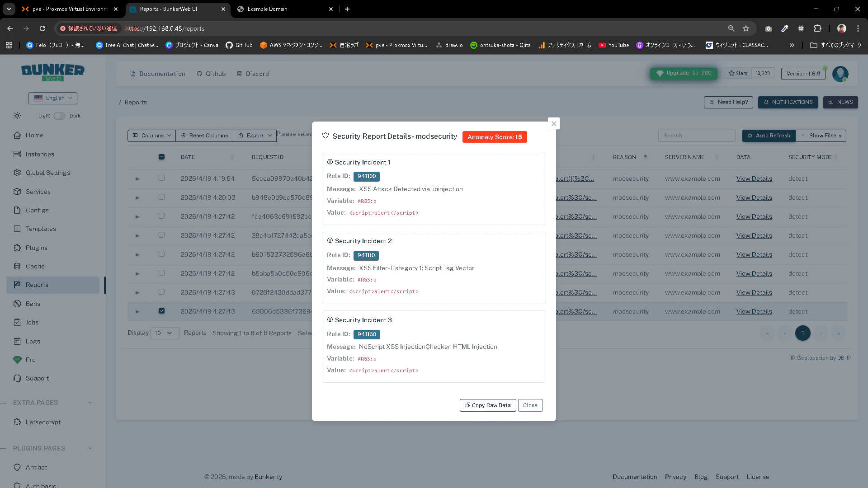Viewport: 868px width, 488px height.
Task: Check the row with request ID b5aba5a0d50e606e
Action: (161, 273)
